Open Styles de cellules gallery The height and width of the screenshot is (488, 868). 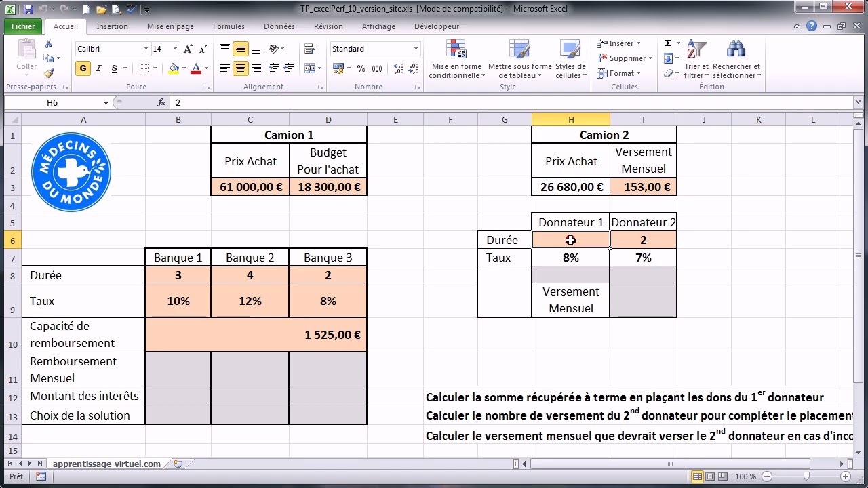[570, 59]
